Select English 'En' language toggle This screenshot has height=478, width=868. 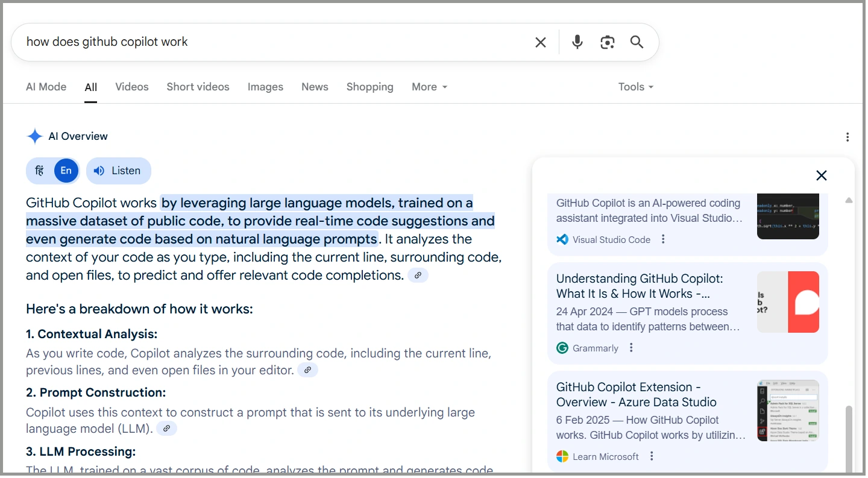point(66,171)
